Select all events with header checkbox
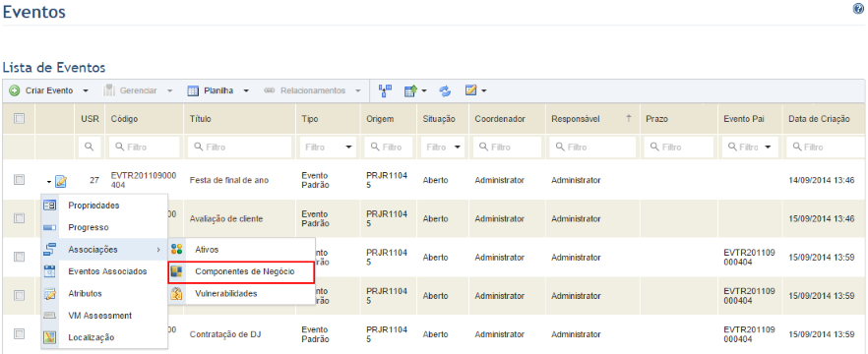The image size is (868, 354). 19,118
